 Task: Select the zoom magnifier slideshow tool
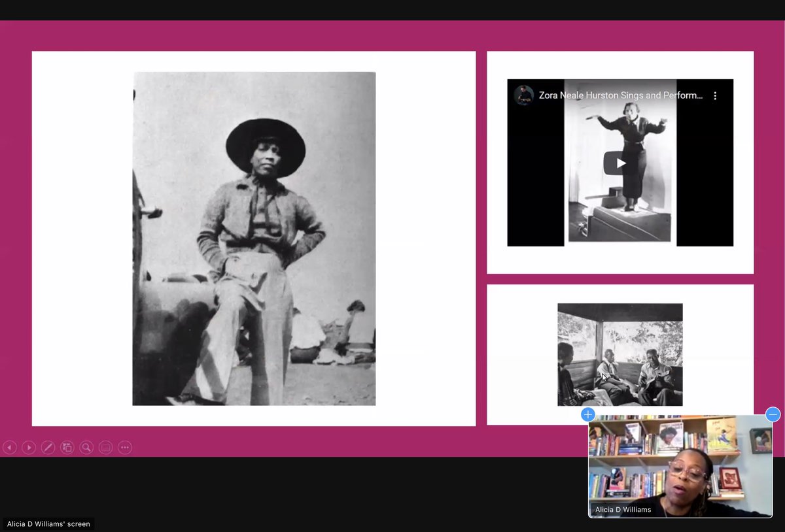(86, 448)
